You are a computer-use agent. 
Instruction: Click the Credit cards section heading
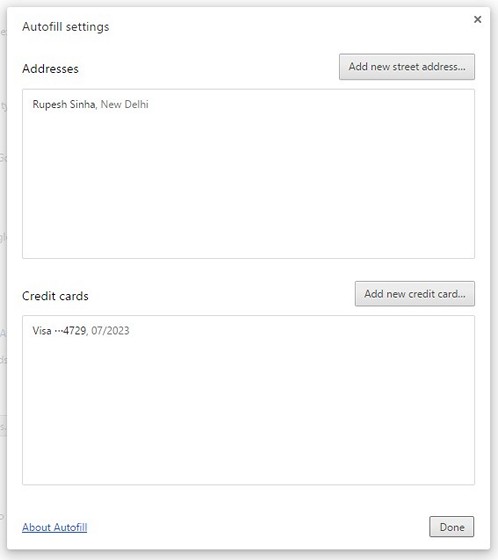[55, 296]
